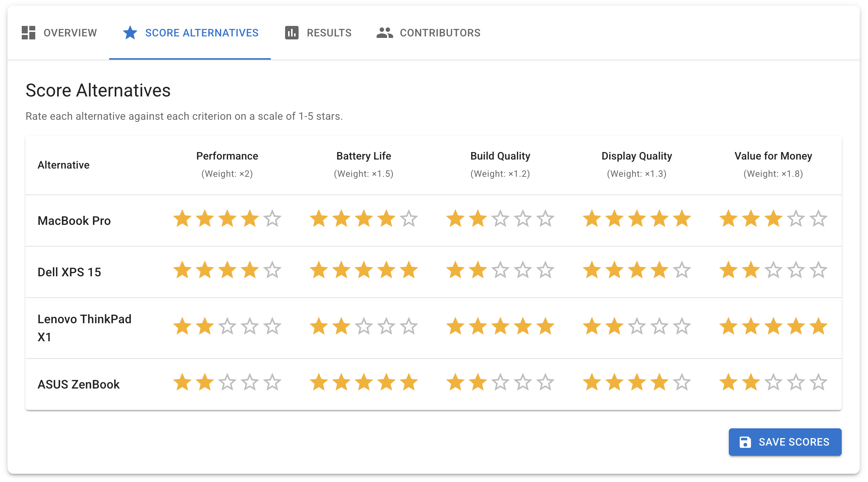868x482 pixels.
Task: Click the first star of Lenovo ThinkPad Build Quality
Action: point(456,327)
